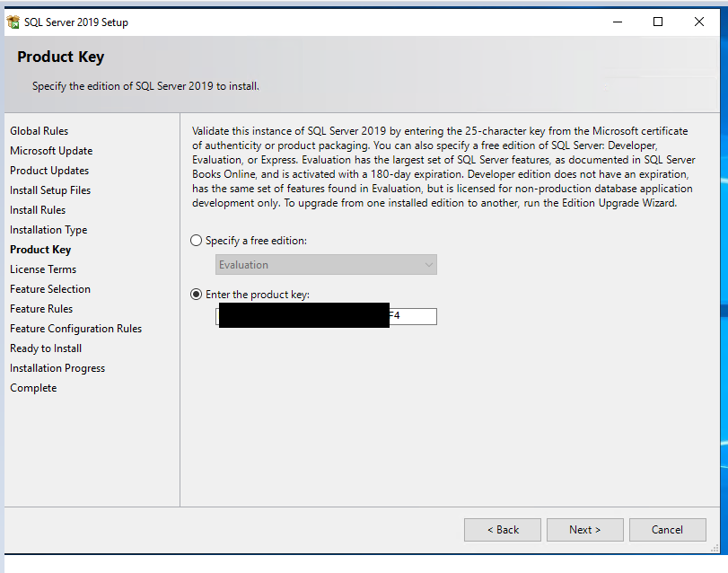Click 'Installation Progress' step
The width and height of the screenshot is (728, 573).
pos(57,368)
